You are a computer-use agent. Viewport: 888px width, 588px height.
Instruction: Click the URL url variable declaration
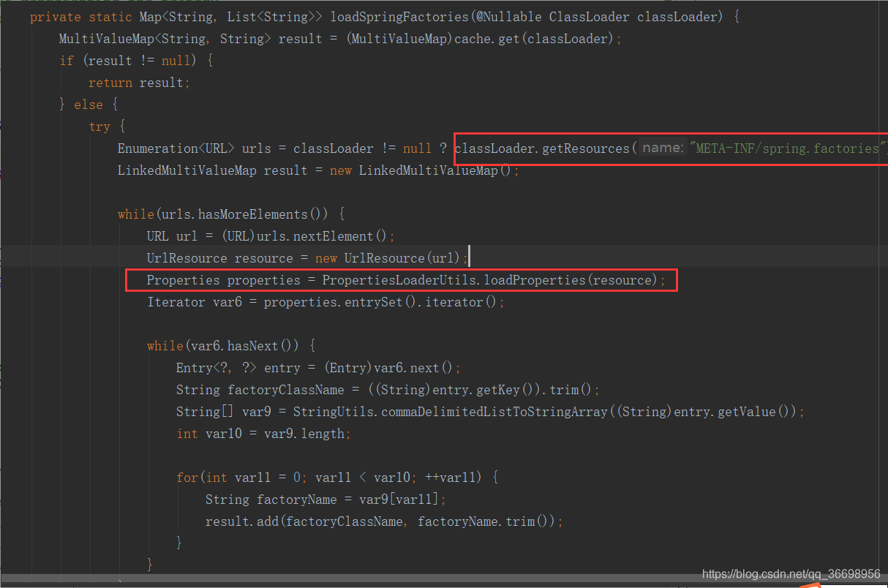tap(172, 236)
